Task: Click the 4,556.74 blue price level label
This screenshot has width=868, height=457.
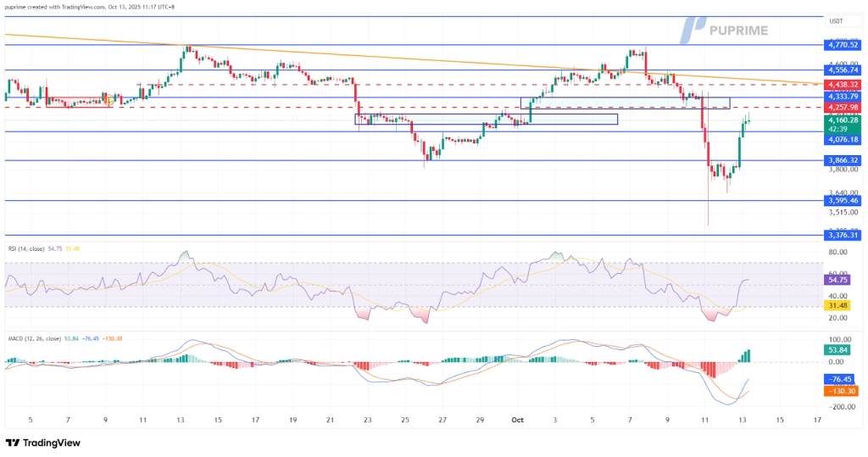Action: [842, 71]
